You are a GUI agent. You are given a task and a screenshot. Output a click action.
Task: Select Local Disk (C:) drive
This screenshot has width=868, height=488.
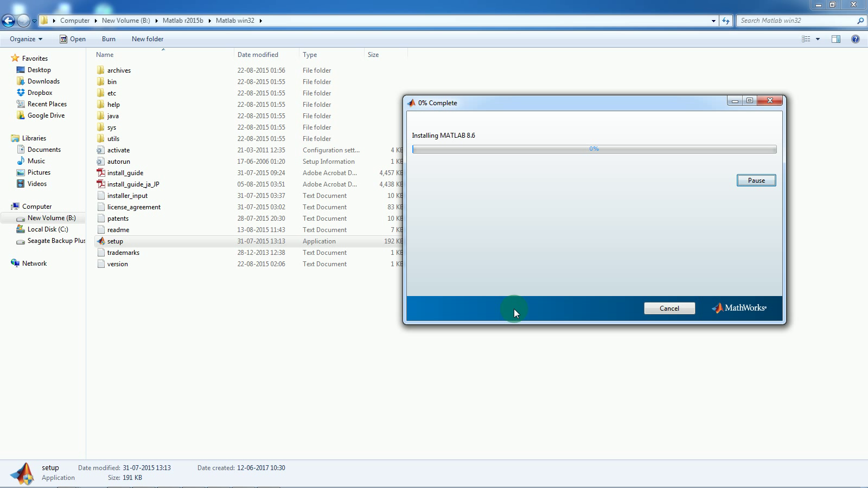pos(42,229)
